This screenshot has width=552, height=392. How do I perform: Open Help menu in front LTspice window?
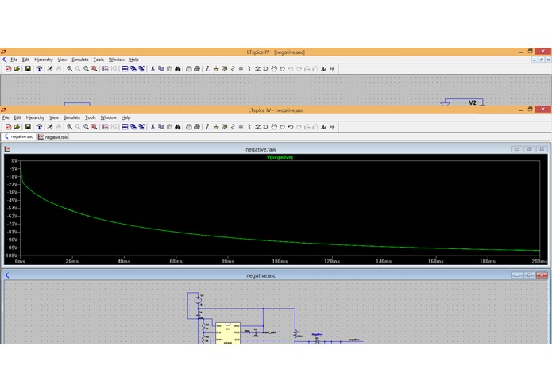tap(125, 117)
